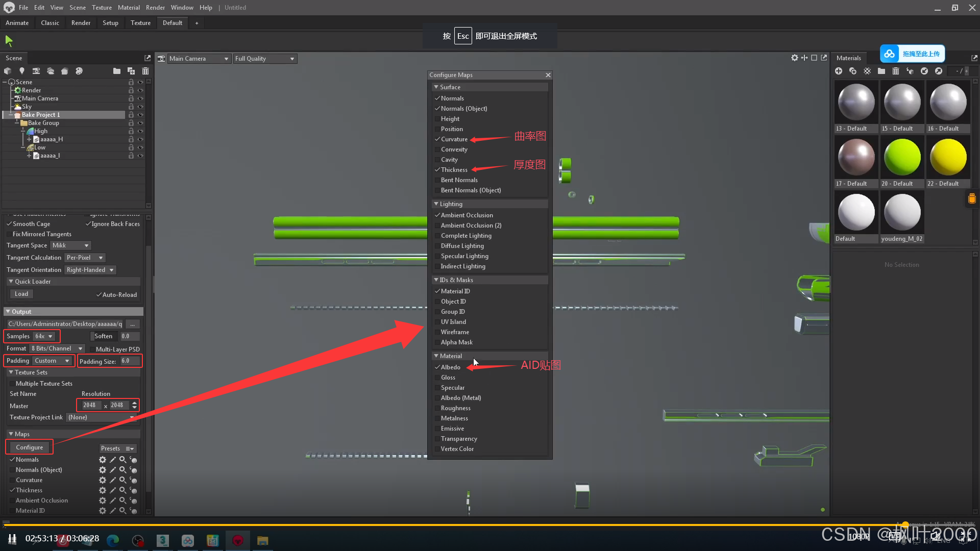Open viewport settings gear icon

pyautogui.click(x=794, y=58)
